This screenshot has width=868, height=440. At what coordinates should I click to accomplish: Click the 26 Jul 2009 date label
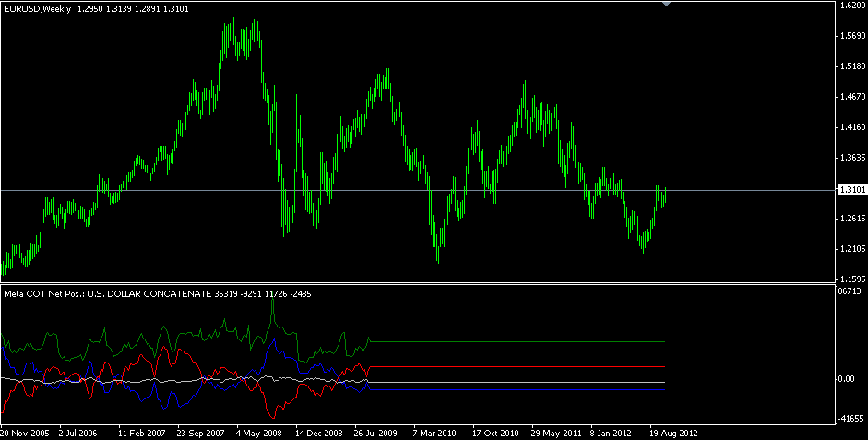[x=376, y=432]
